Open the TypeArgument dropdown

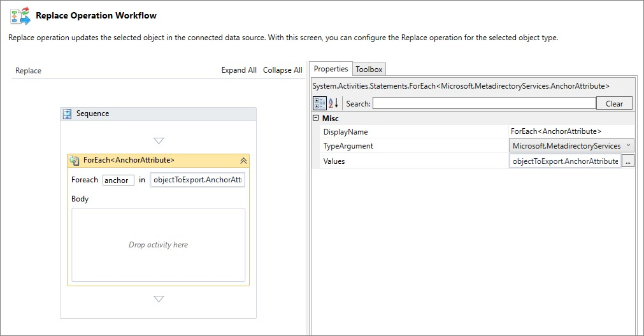coord(629,146)
